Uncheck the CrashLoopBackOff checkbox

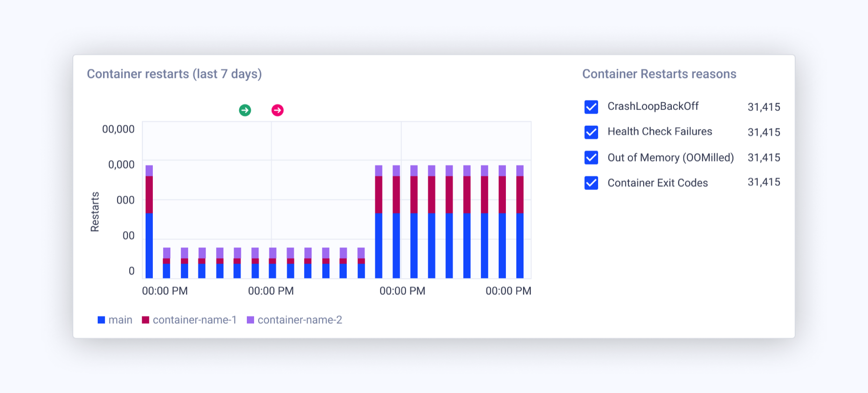point(591,107)
